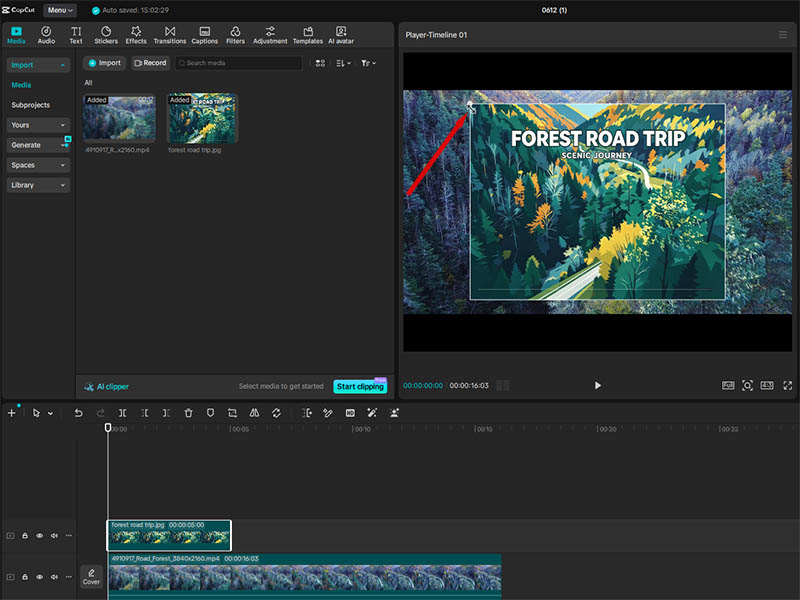Image resolution: width=800 pixels, height=600 pixels.
Task: Click the marker shield icon
Action: click(x=210, y=413)
